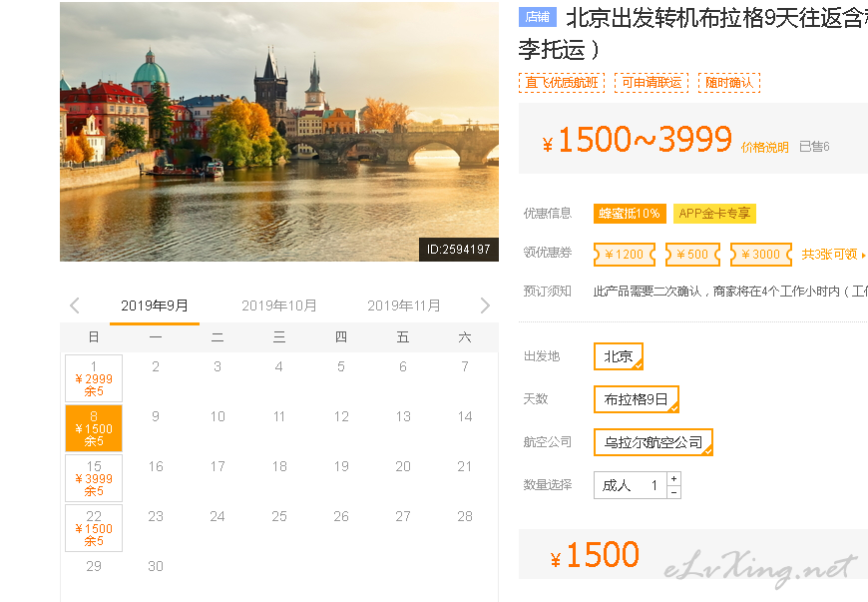
Task: Claim the ¥1200 coupon
Action: tap(625, 255)
